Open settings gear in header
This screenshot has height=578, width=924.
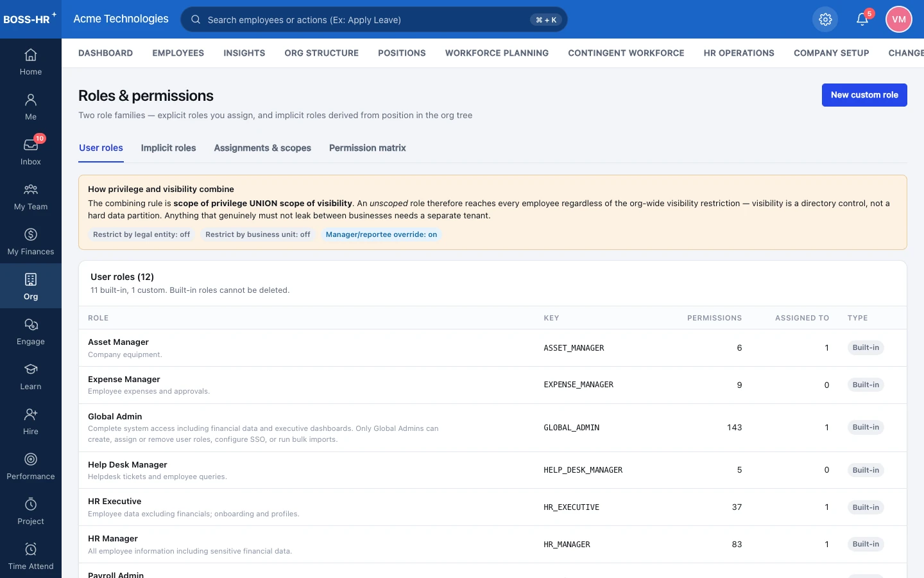pos(825,19)
